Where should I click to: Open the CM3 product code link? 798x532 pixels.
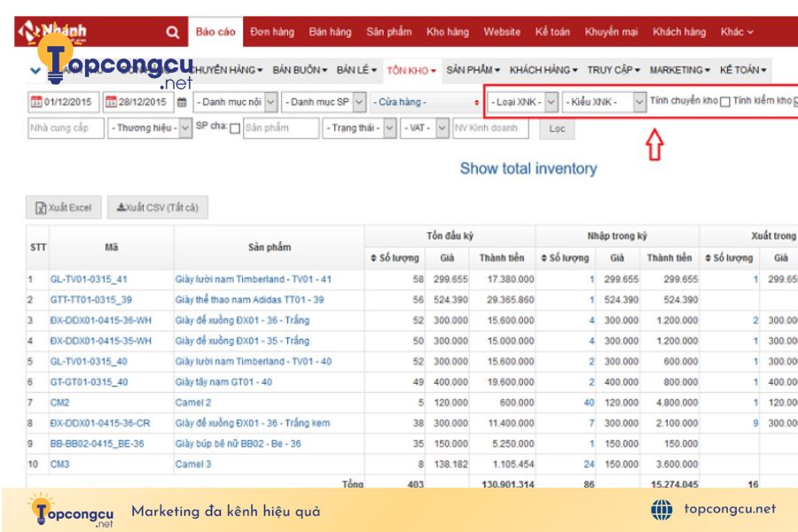coord(59,465)
